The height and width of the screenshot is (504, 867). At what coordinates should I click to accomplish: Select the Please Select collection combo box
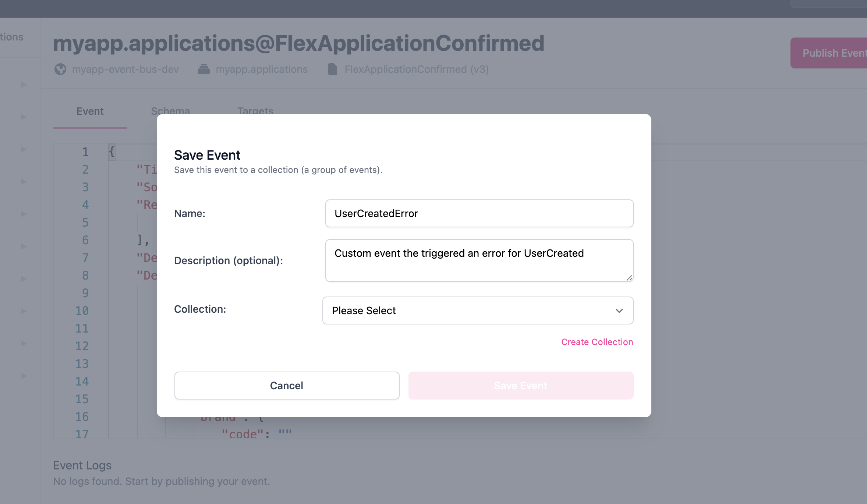coord(478,310)
